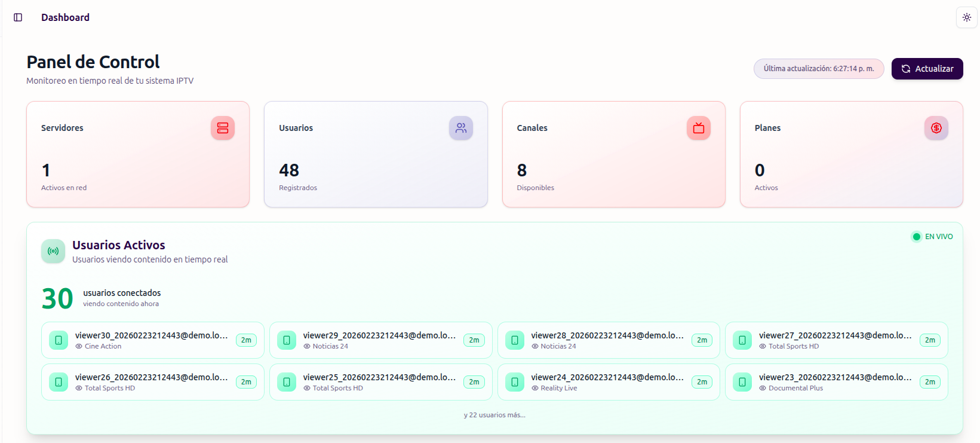The image size is (980, 443).
Task: Click the viewer26 device icon
Action: [x=59, y=382]
